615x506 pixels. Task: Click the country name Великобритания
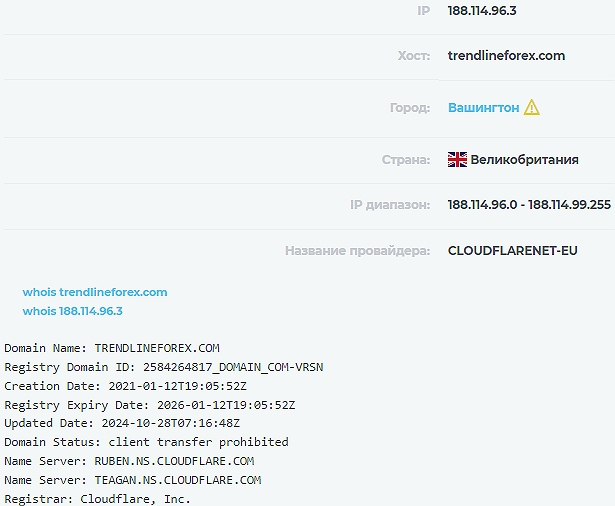pyautogui.click(x=524, y=160)
